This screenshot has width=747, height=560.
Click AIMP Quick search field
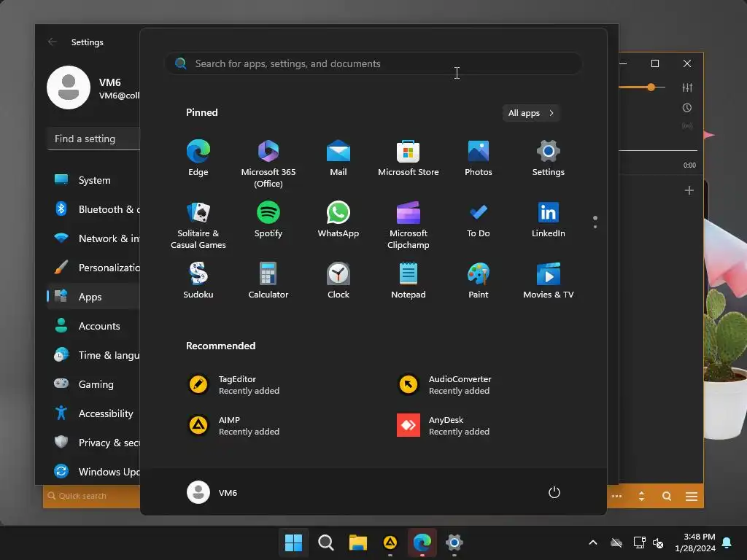click(93, 496)
